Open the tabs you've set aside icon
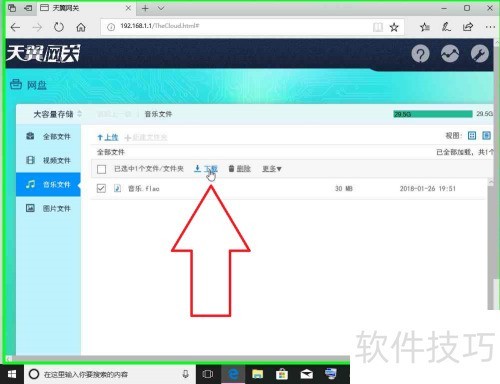The image size is (500, 384). 12,8
